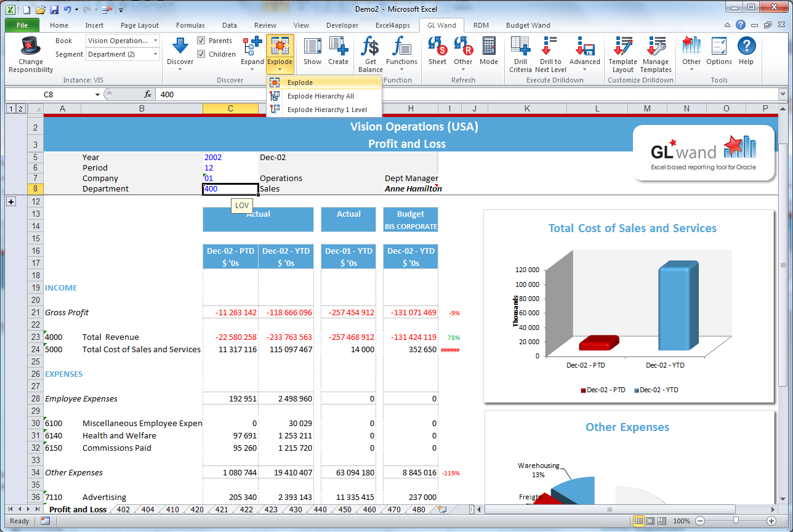Click the Dec-02 - YTD blue legend swatch
This screenshot has height=532, width=793.
(x=637, y=390)
